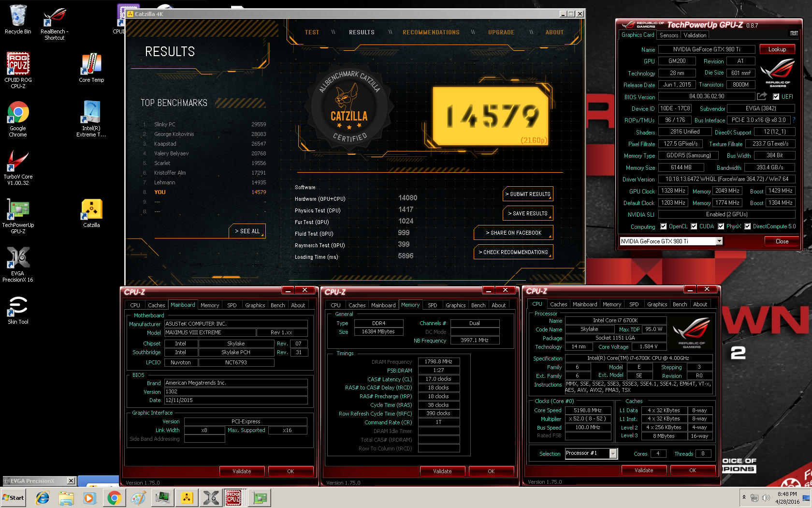Click the Start button
Image resolution: width=812 pixels, height=508 pixels.
click(13, 497)
